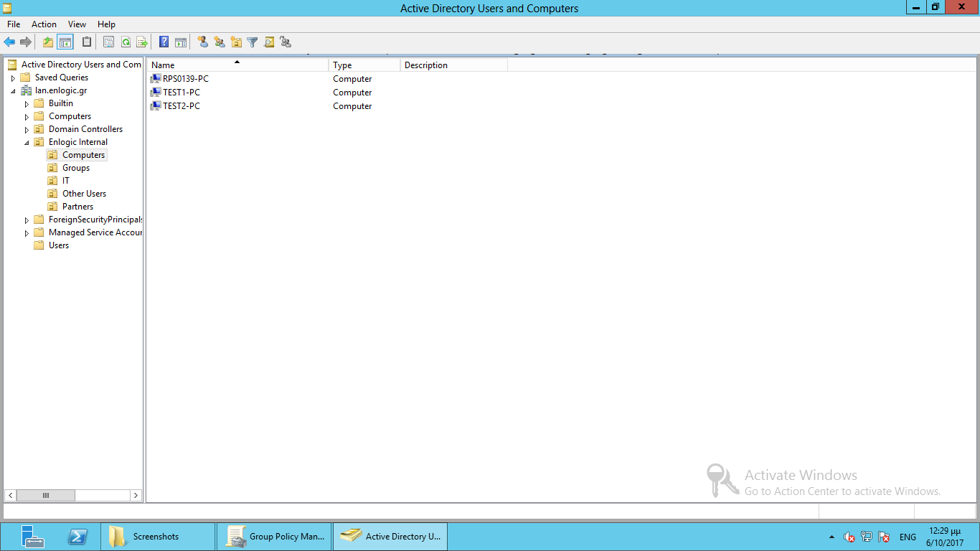
Task: Expand the Saved Queries node
Action: click(13, 77)
